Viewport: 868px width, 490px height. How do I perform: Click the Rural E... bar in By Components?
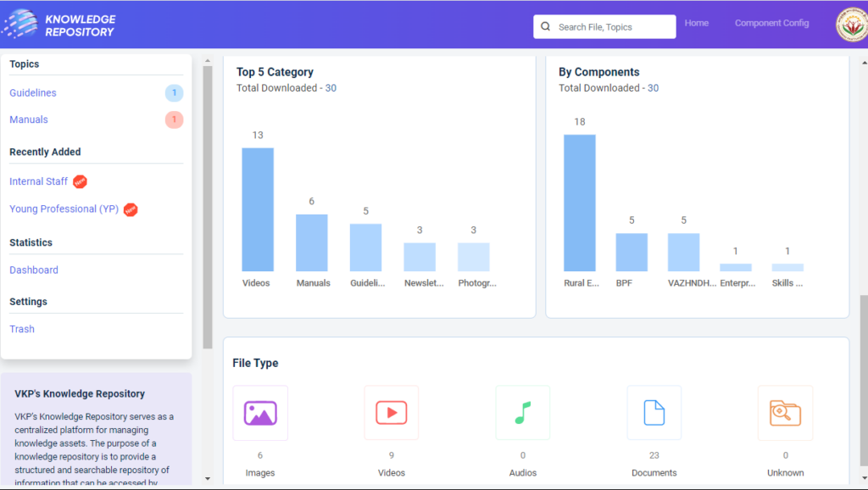tap(579, 203)
